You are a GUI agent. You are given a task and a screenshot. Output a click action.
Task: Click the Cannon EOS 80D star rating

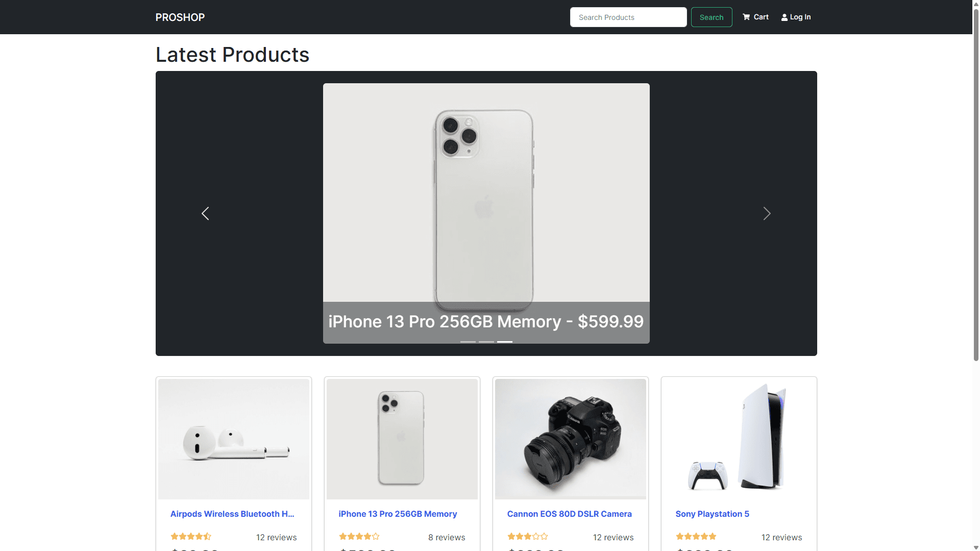click(x=528, y=536)
